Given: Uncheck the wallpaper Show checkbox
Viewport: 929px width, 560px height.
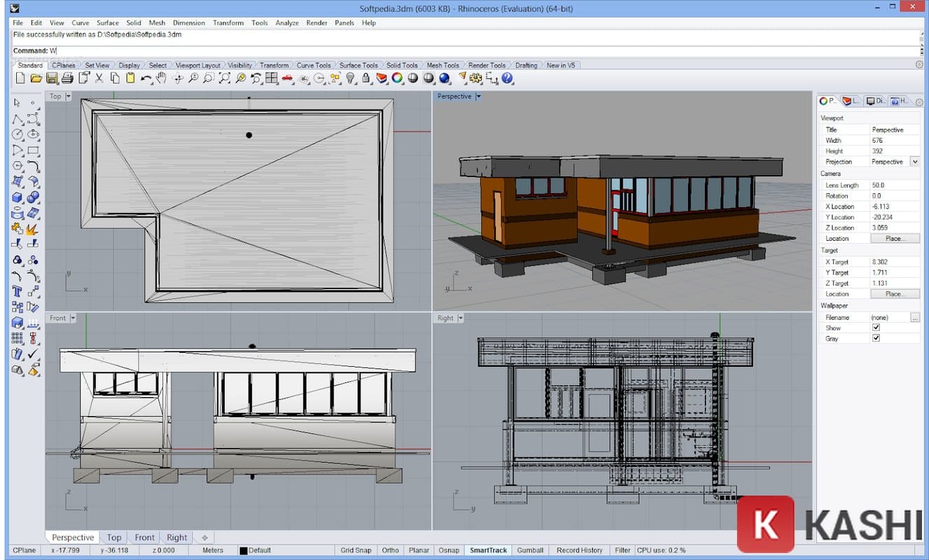Looking at the screenshot, I should click(876, 328).
